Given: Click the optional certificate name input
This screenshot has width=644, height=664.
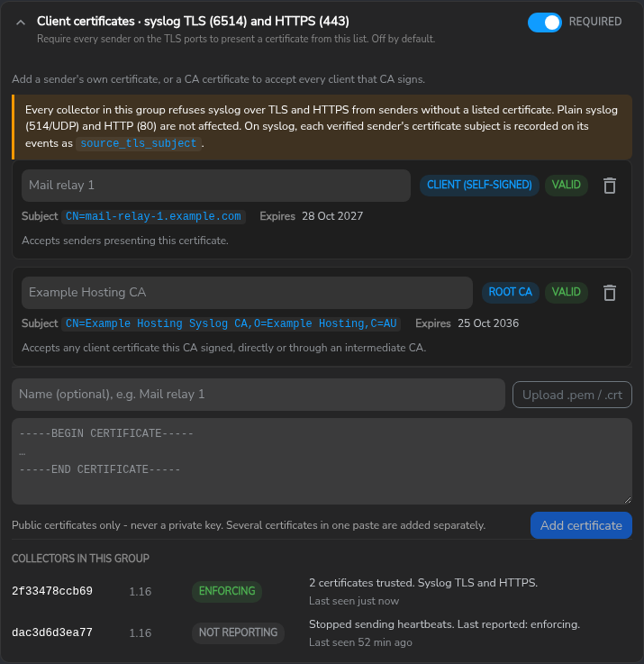Looking at the screenshot, I should (259, 395).
